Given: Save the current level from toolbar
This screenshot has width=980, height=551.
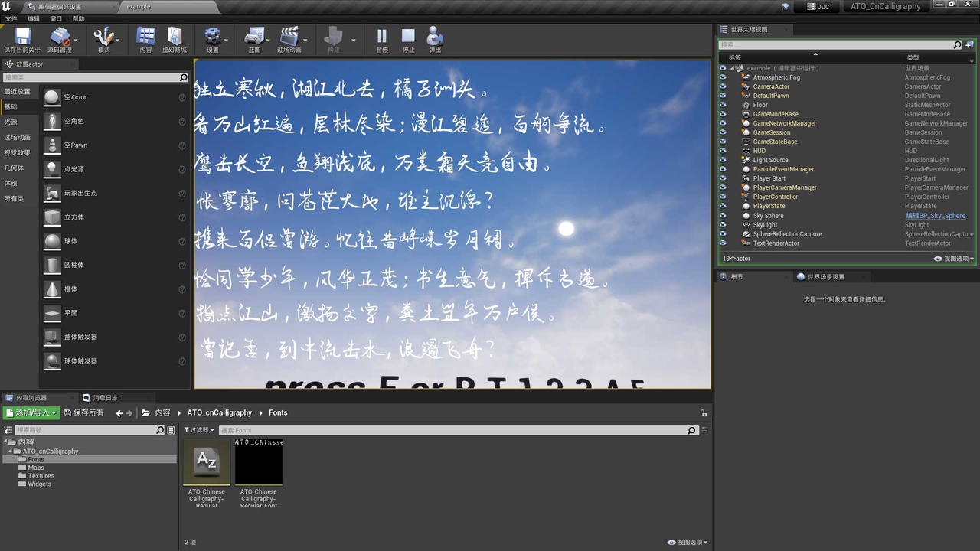Looking at the screenshot, I should (x=22, y=40).
